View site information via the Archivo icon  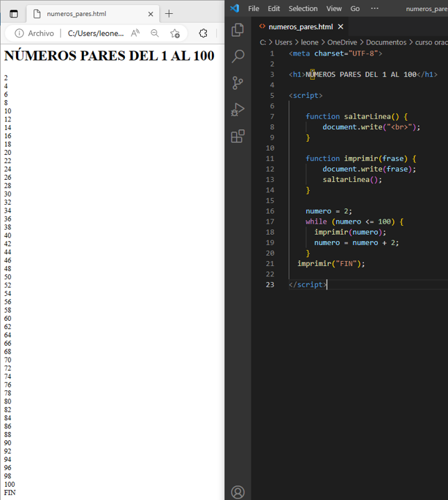(19, 33)
